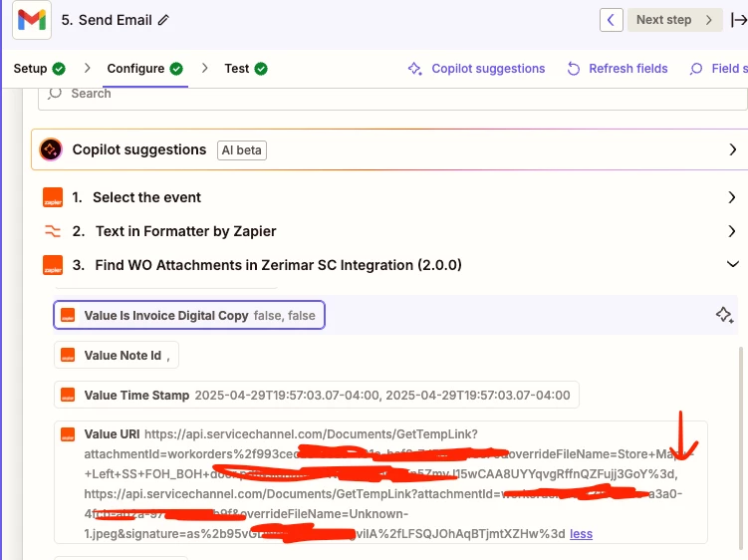Click the magnifier icon next to Field search
Image resolution: width=748 pixels, height=560 pixels.
click(696, 69)
